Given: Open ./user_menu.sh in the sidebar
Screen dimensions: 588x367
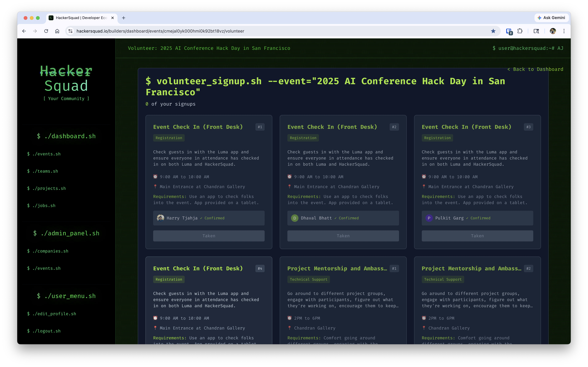Looking at the screenshot, I should pos(66,296).
